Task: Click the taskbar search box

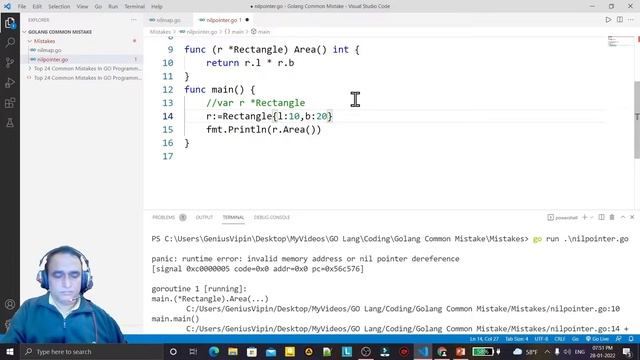Action: 91,351
